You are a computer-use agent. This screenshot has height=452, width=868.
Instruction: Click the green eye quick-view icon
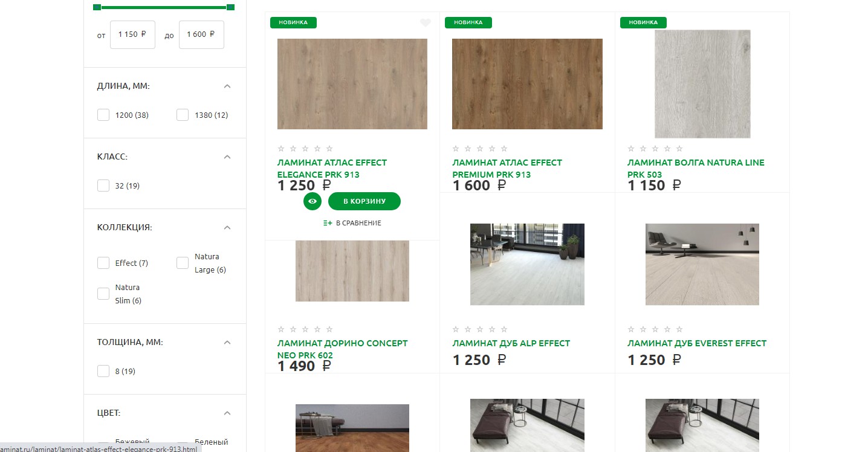pyautogui.click(x=313, y=201)
